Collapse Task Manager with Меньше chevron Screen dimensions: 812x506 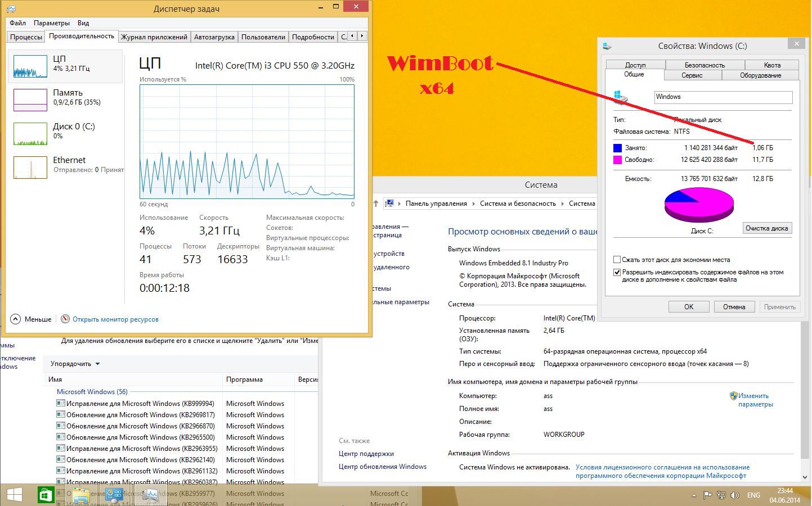click(15, 319)
